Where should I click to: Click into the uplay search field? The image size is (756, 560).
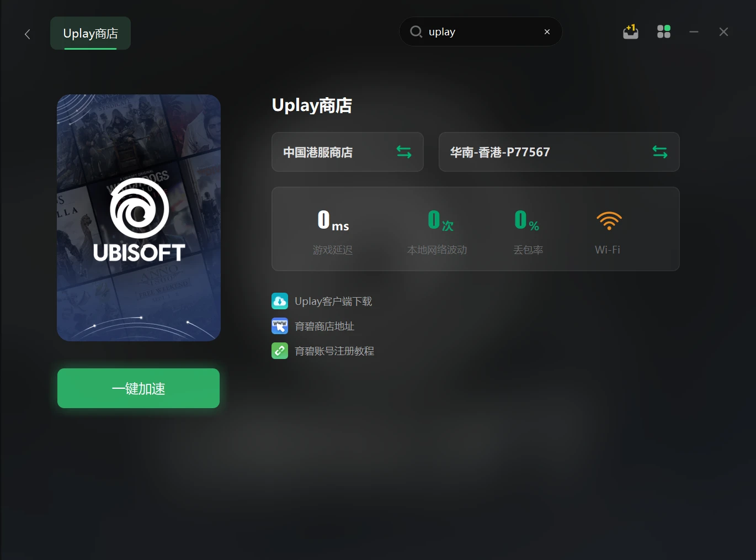pos(480,31)
